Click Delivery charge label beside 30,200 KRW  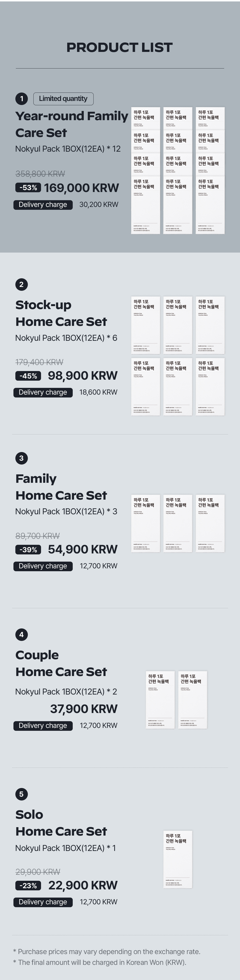pyautogui.click(x=43, y=205)
